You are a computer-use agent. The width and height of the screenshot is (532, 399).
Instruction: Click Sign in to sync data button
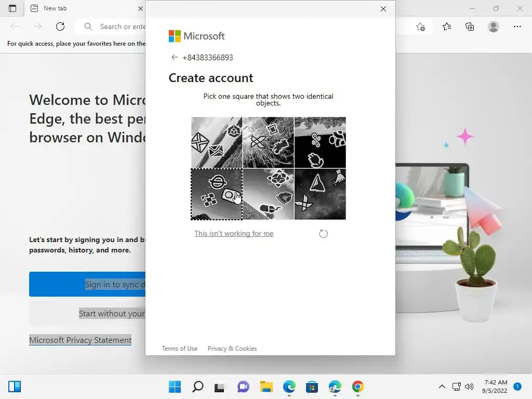tap(87, 284)
